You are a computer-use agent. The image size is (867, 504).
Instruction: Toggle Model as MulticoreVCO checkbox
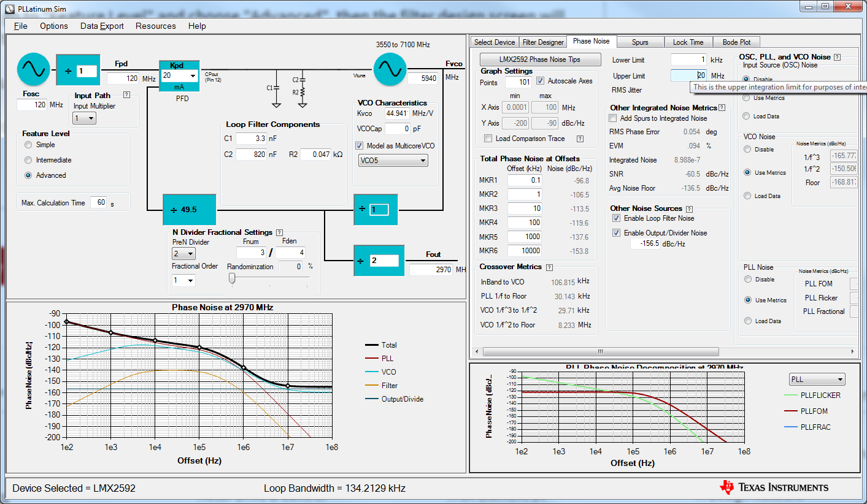pos(360,146)
